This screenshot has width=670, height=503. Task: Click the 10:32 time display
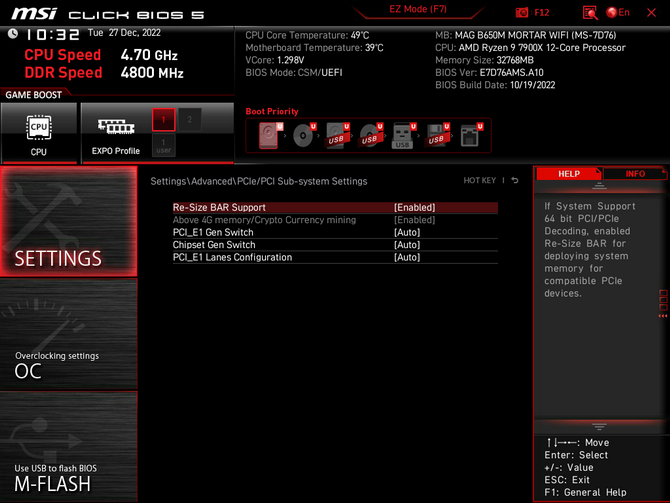52,34
